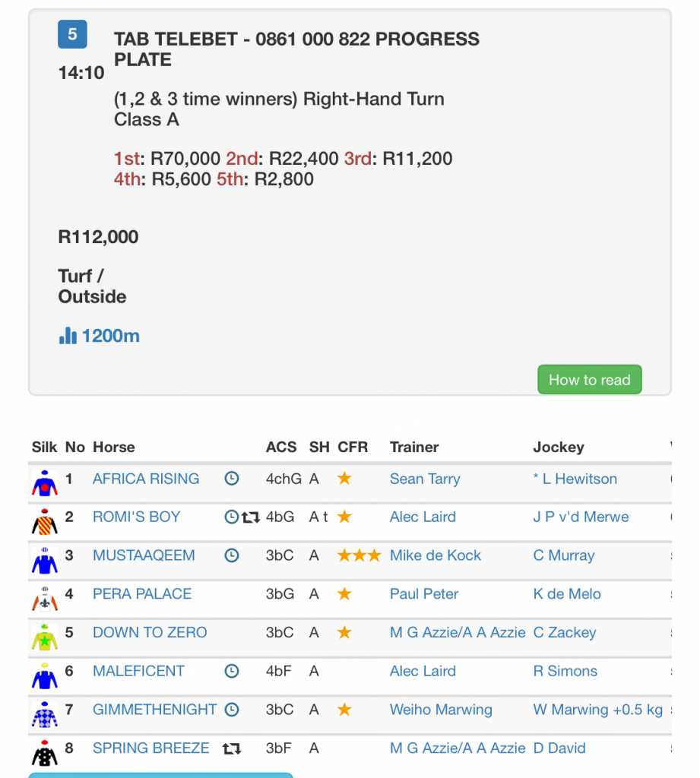Open trainer Weiho Marwing's link
This screenshot has width=700, height=778.
tap(441, 710)
